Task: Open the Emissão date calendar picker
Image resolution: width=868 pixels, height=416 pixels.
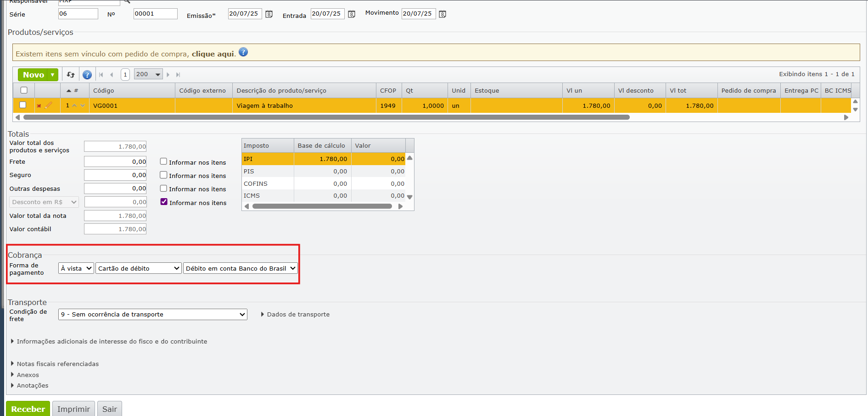Action: point(269,14)
